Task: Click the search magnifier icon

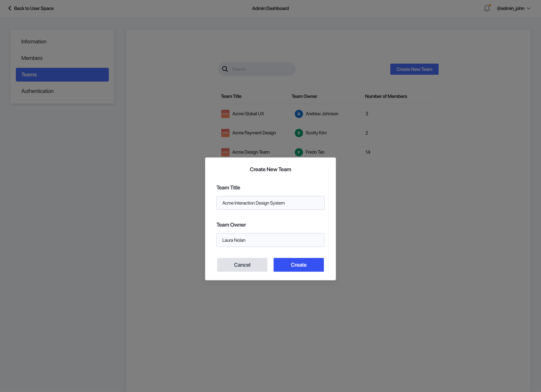Action: 225,69
